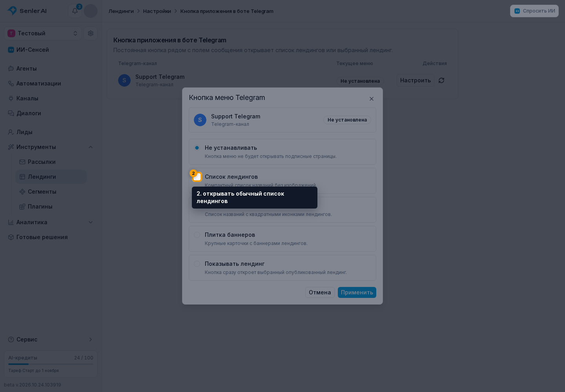Open the Тестовый project switcher dropdown
The width and height of the screenshot is (565, 392).
point(43,33)
